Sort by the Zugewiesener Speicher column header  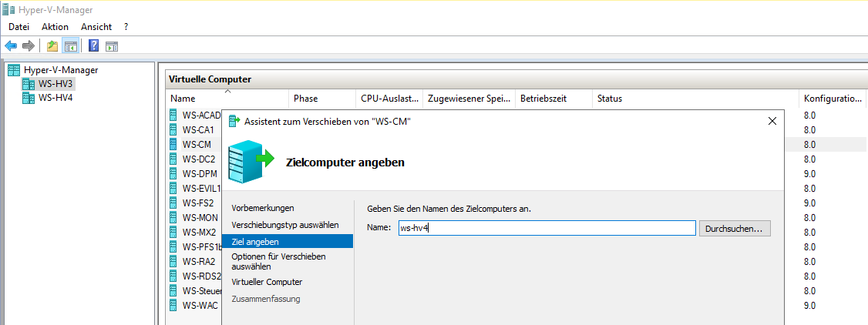(469, 99)
